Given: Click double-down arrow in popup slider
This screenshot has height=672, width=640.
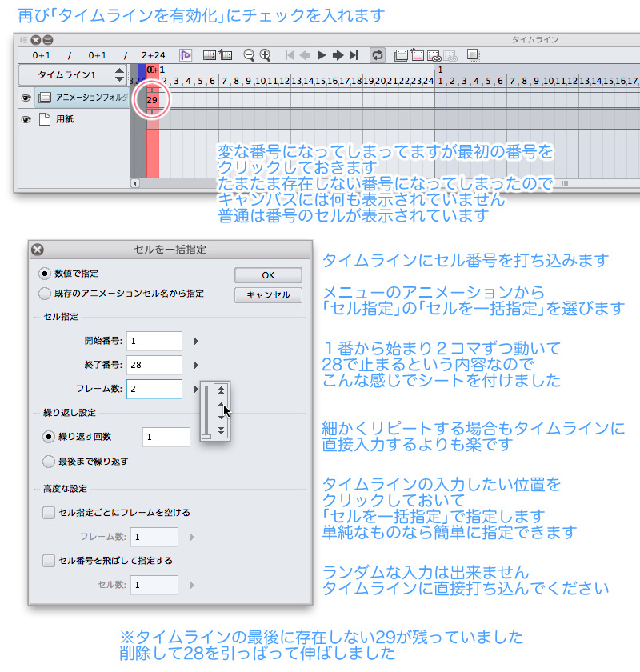Looking at the screenshot, I should (x=221, y=430).
